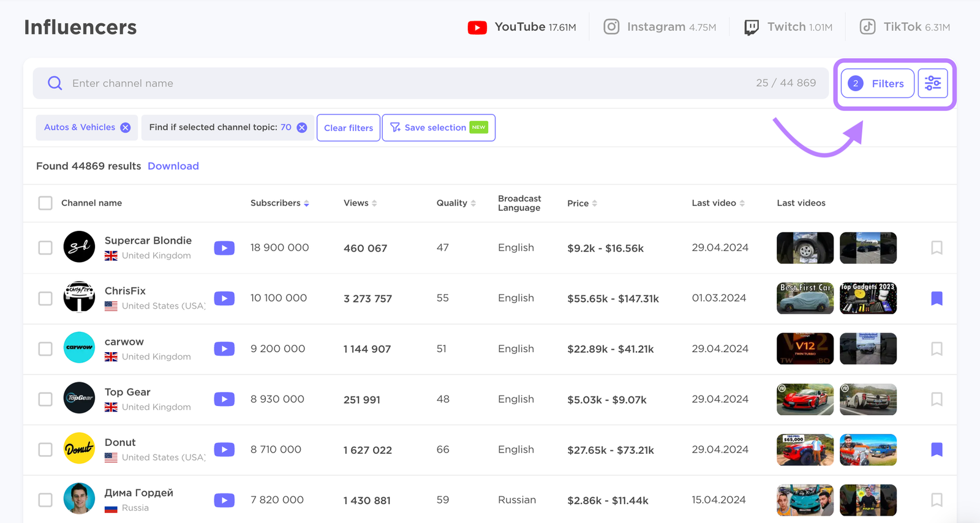This screenshot has height=523, width=980.
Task: Tick the select-all checkbox beside Channel name
Action: pos(45,203)
